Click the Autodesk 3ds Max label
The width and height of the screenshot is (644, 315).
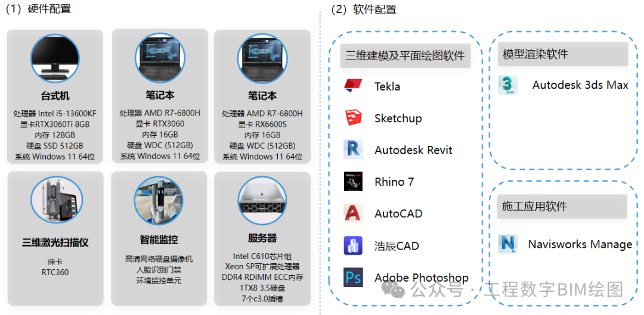[580, 85]
